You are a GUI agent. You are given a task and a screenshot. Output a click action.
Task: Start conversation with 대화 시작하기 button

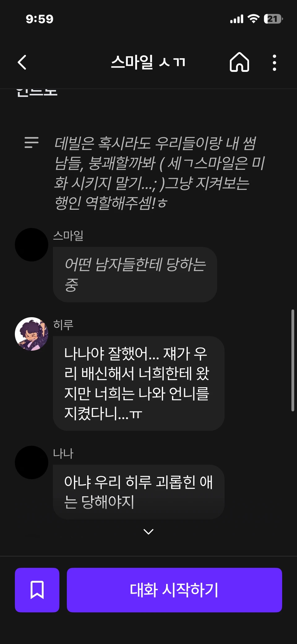(174, 590)
